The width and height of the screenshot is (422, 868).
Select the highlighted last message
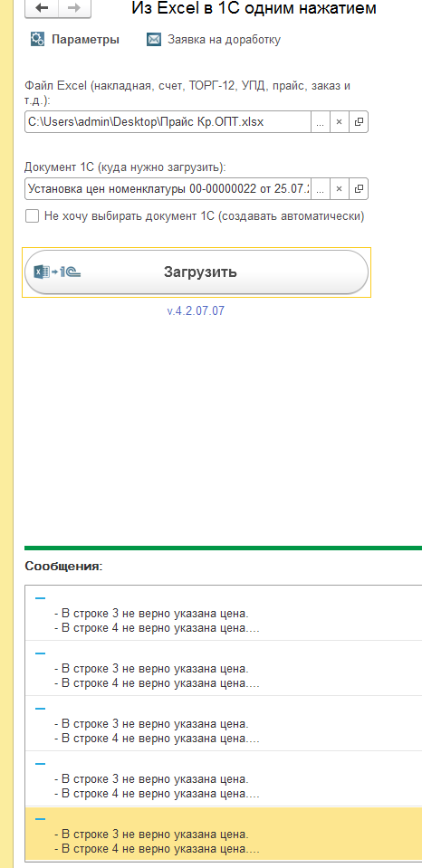click(224, 834)
